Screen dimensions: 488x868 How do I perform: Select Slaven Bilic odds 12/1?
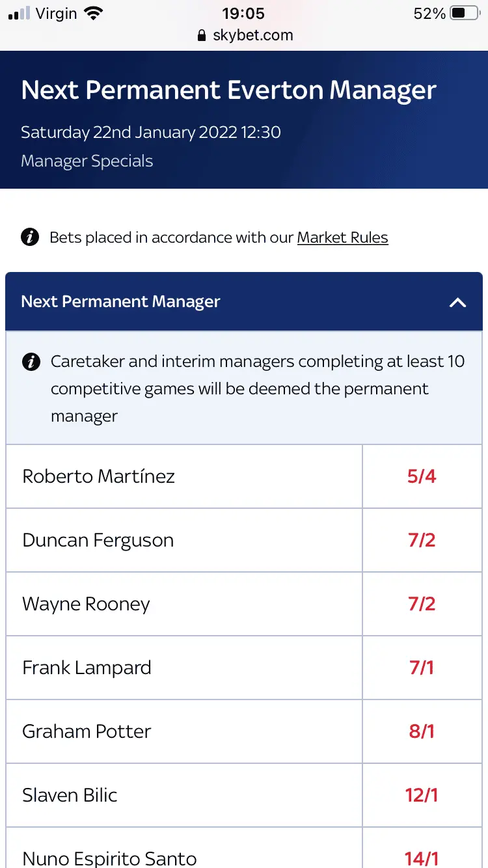click(x=422, y=795)
